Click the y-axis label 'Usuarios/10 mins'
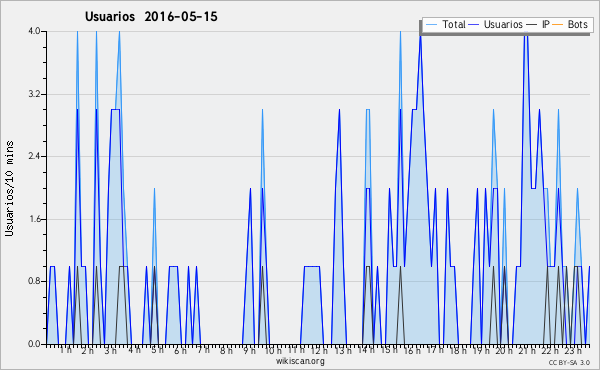600x370 pixels. (x=10, y=188)
